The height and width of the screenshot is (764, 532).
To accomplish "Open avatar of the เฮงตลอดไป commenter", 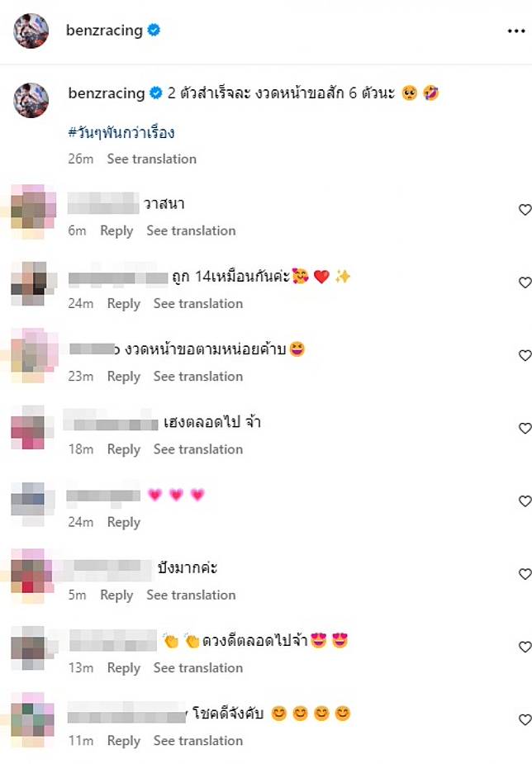I will [28, 428].
